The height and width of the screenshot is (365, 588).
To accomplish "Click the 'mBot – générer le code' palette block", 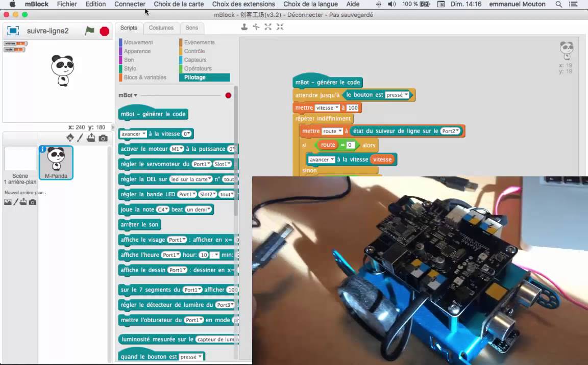I will click(x=153, y=114).
